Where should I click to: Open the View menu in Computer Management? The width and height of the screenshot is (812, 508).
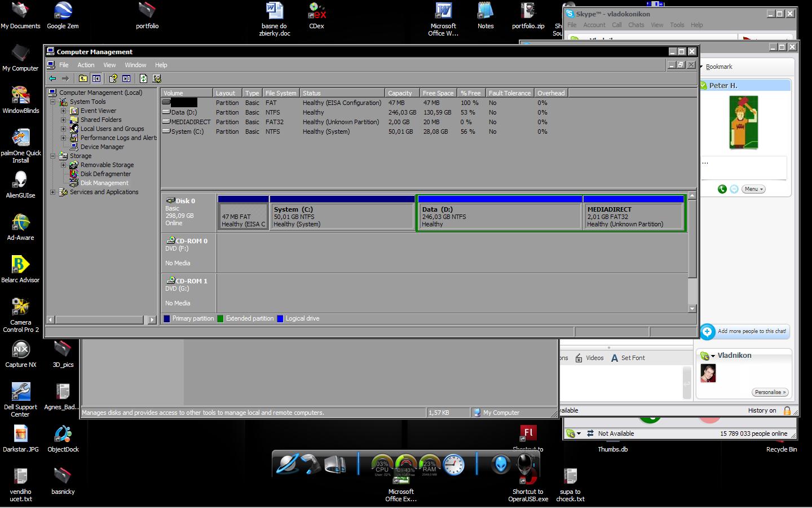109,65
